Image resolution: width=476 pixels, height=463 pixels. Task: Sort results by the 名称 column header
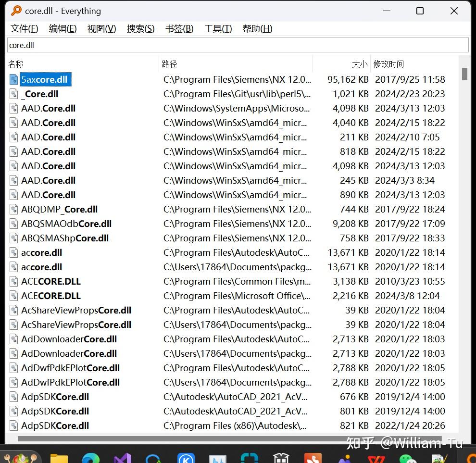point(83,64)
